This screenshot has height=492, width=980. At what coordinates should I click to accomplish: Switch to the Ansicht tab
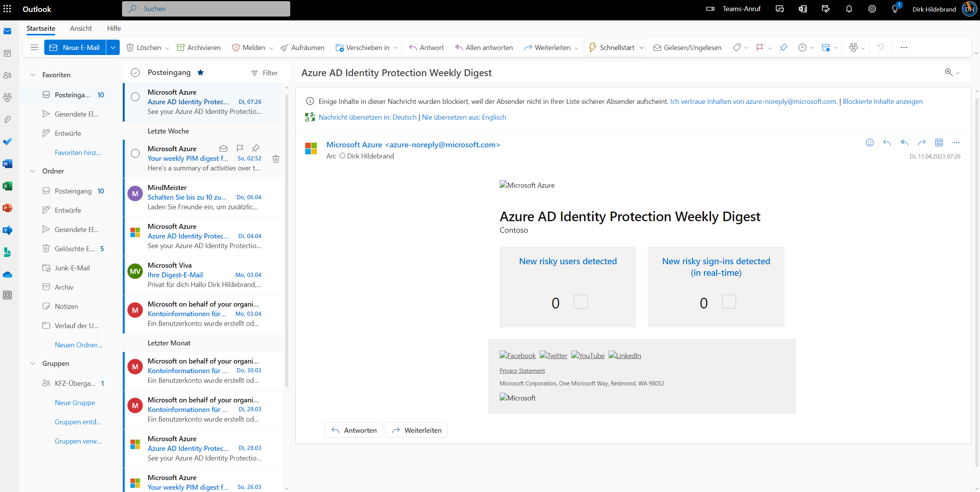[81, 28]
